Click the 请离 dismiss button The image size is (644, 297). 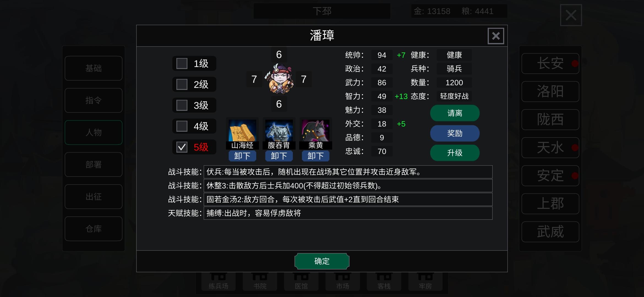coord(455,113)
